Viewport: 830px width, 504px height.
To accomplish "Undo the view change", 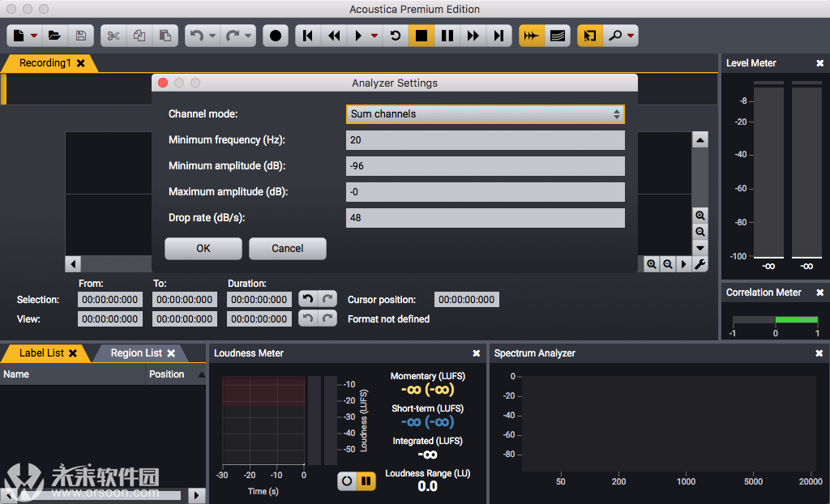I will (x=307, y=318).
